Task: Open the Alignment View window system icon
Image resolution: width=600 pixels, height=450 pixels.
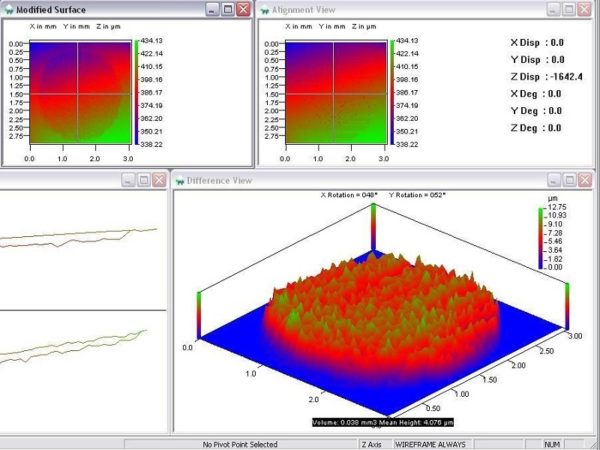Action: [266, 9]
